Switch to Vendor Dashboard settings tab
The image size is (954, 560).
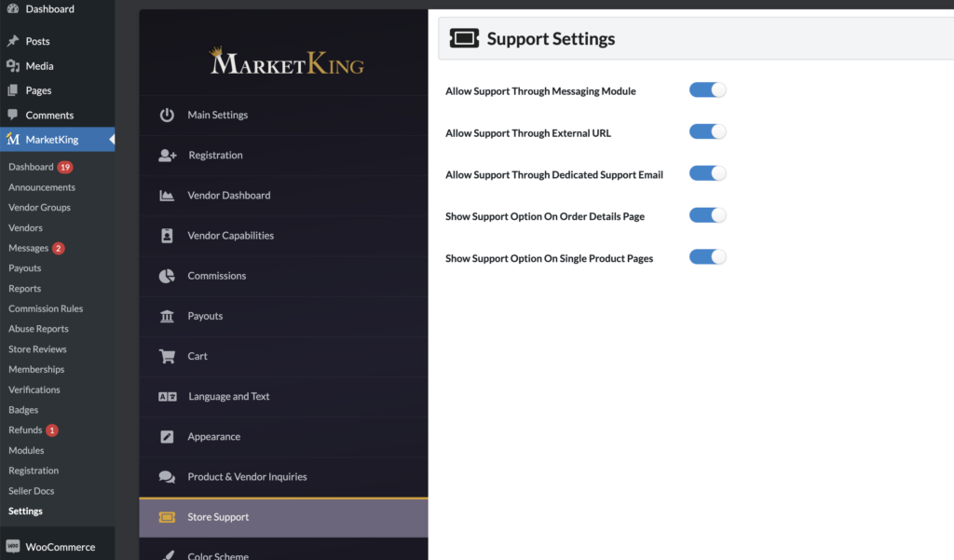click(x=283, y=196)
